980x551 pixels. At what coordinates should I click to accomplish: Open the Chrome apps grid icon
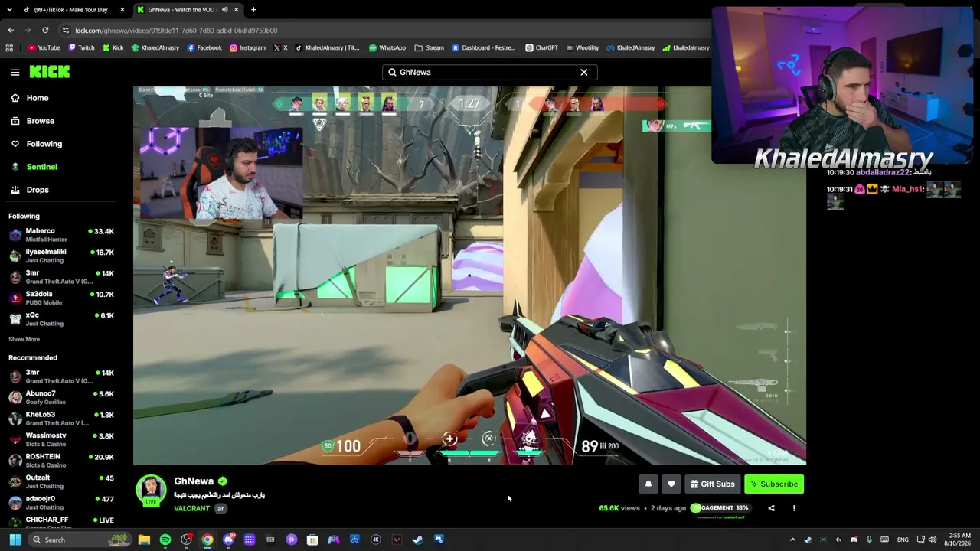click(9, 47)
